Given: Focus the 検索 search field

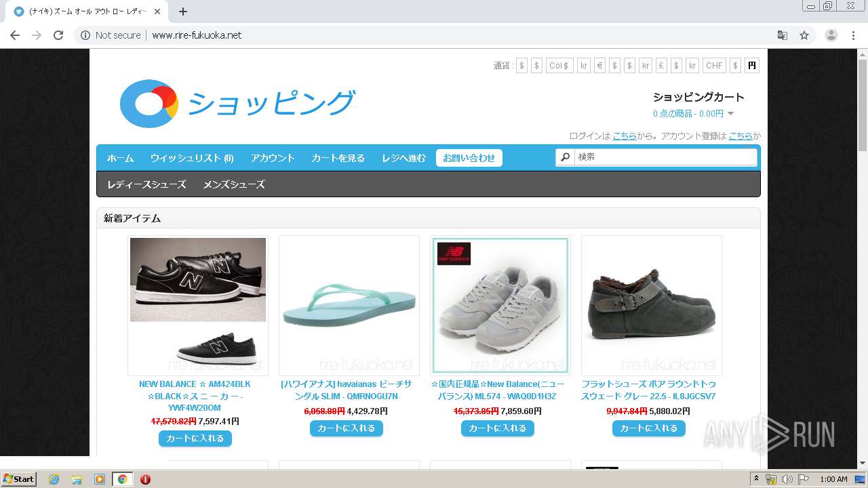Looking at the screenshot, I should coord(665,157).
